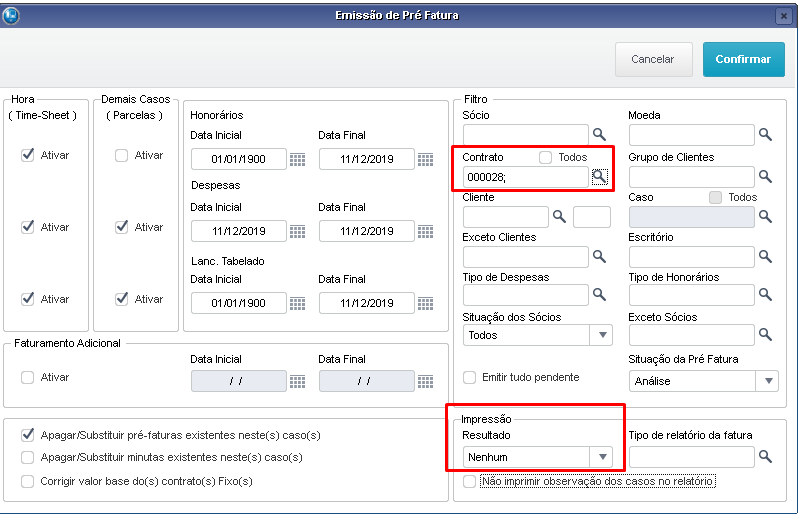This screenshot has height=526, width=809.
Task: Click the Contrato field containing 000028;
Action: point(526,177)
